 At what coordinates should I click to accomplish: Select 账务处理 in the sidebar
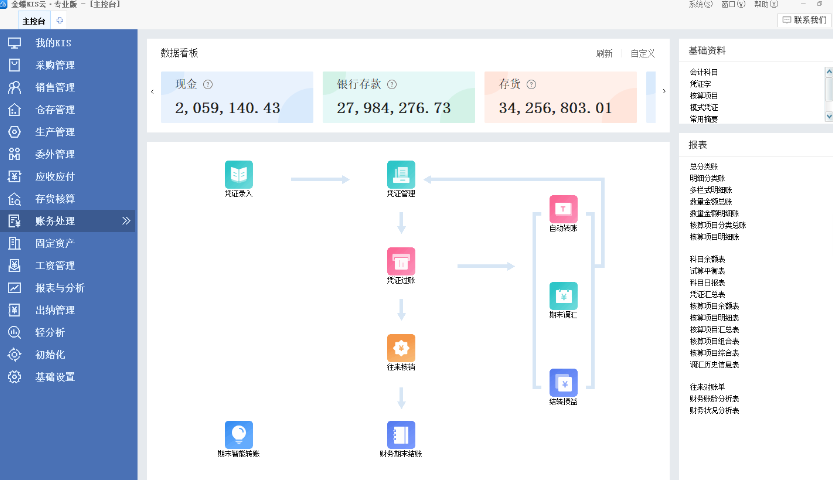(x=67, y=221)
